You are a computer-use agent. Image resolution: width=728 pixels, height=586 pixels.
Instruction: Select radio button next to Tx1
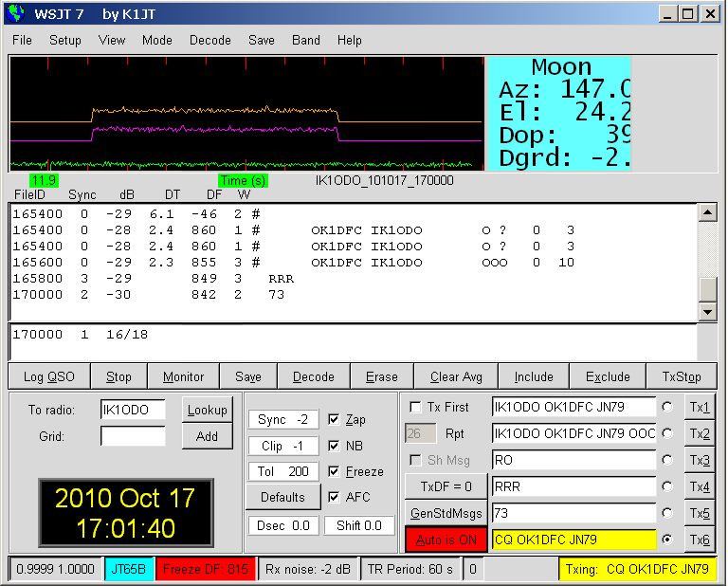[x=667, y=407]
